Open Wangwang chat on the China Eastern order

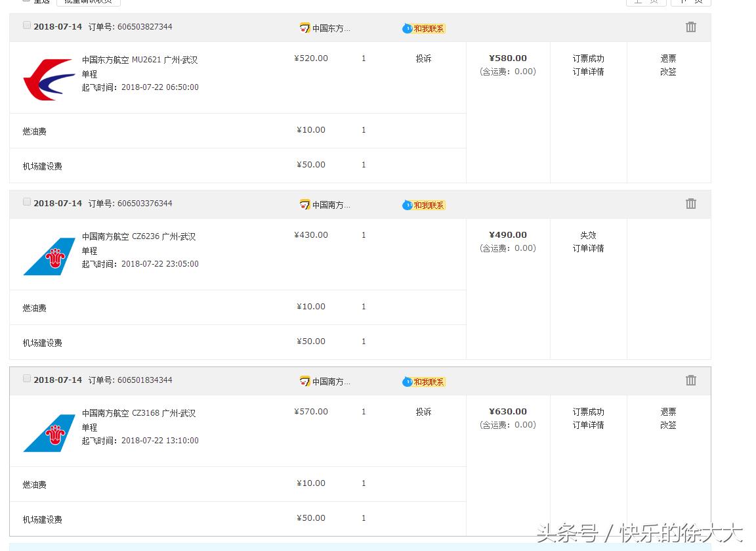point(423,28)
